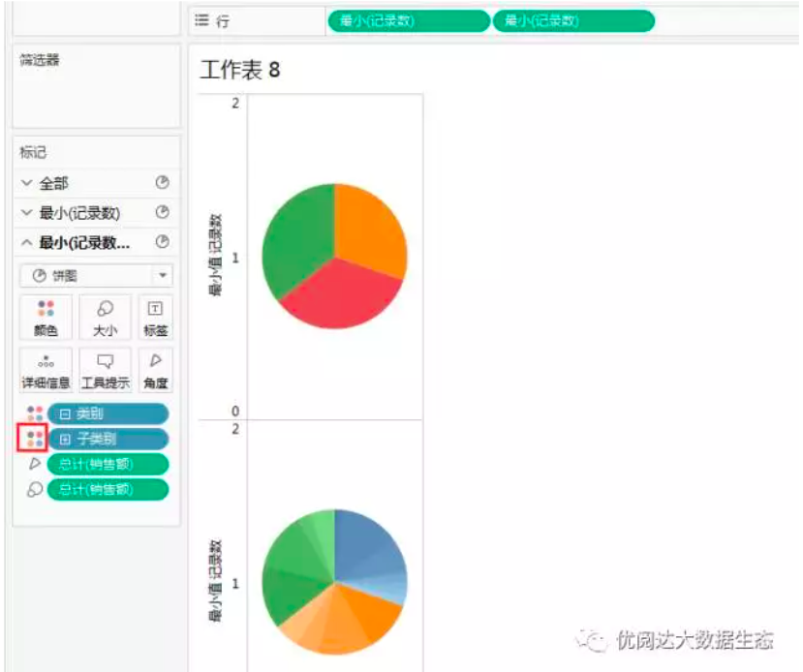This screenshot has width=803, height=672.
Task: Click the 角度 angle card
Action: 155,370
